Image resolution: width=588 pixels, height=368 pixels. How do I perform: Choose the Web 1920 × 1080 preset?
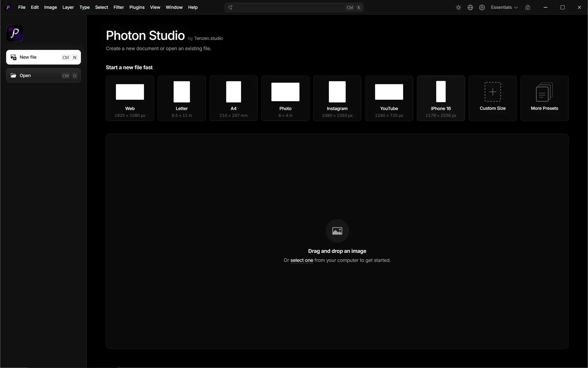point(130,98)
